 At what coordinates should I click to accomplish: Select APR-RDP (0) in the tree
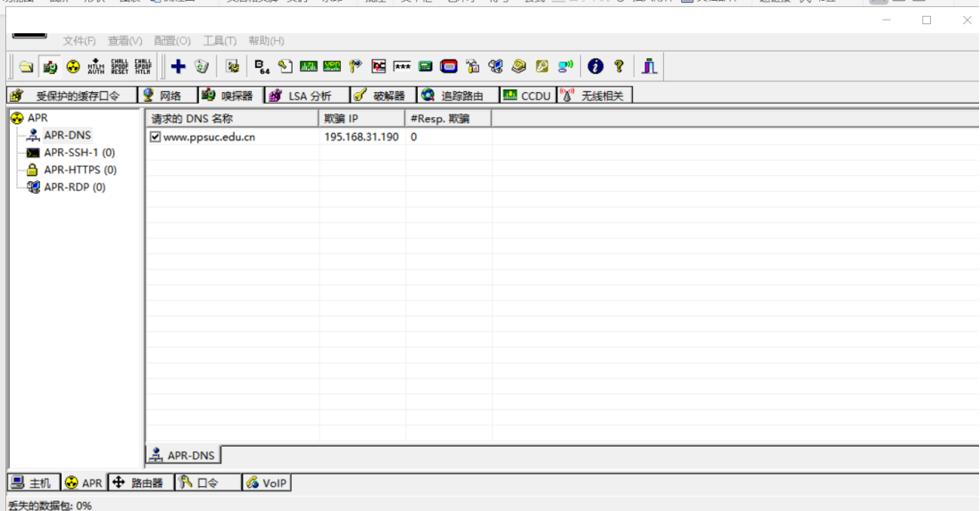pyautogui.click(x=74, y=188)
